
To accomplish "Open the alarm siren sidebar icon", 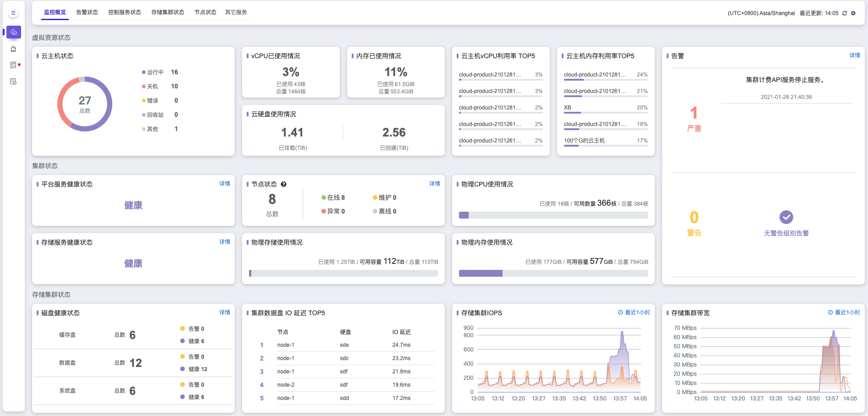I will click(13, 49).
